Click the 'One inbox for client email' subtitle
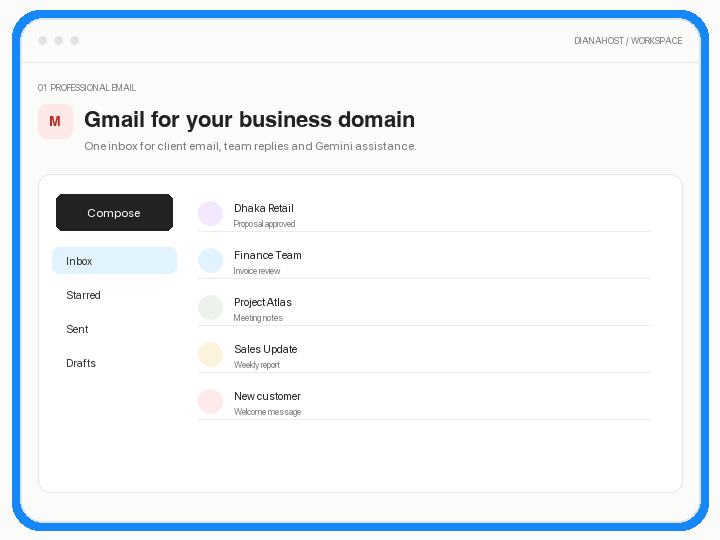720x540 pixels. click(x=250, y=146)
